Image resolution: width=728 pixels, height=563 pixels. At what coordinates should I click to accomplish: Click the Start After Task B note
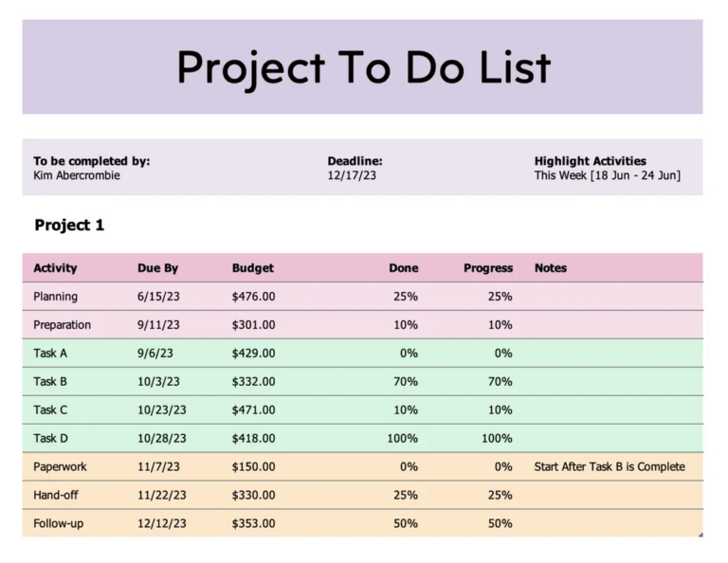click(609, 467)
